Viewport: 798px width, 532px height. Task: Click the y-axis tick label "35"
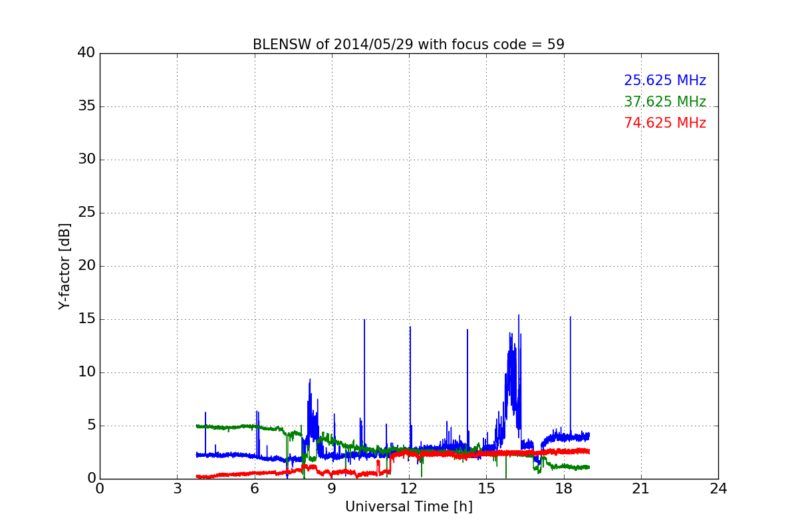coord(86,106)
